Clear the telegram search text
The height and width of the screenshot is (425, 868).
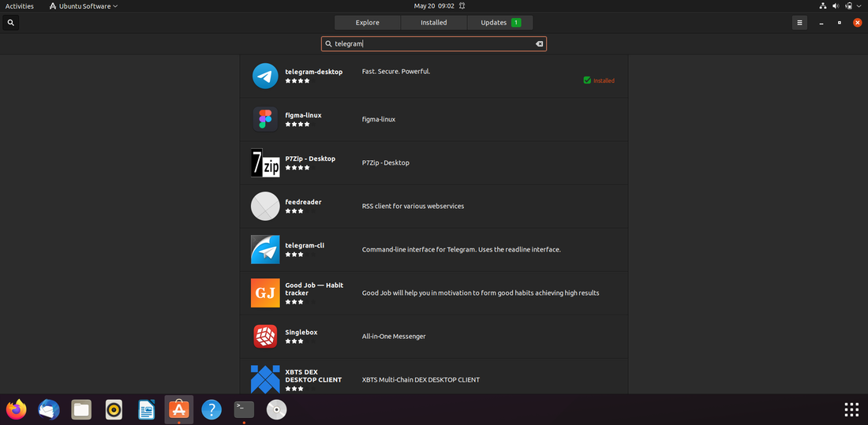539,43
